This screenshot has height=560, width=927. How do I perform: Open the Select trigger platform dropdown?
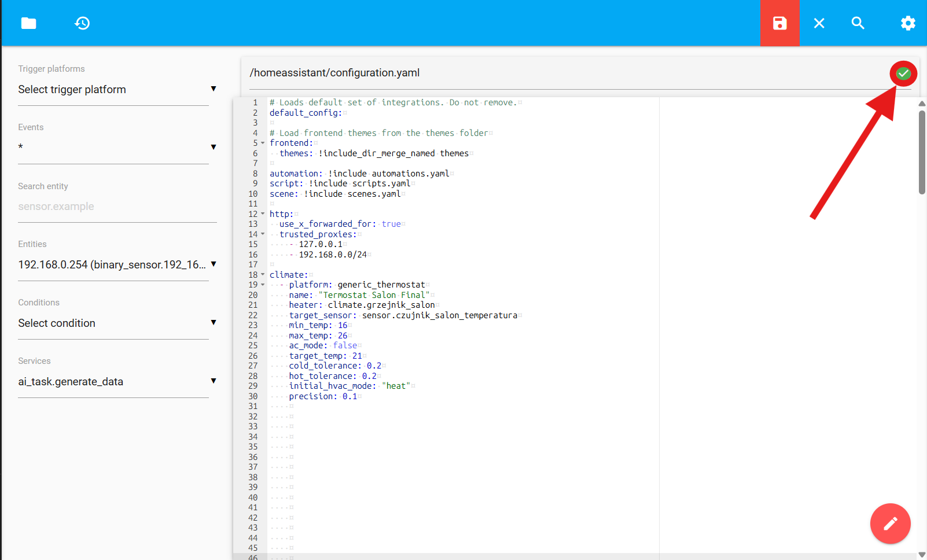[117, 90]
